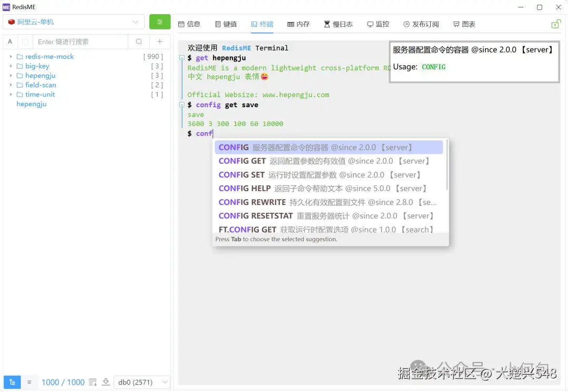
Task: Select the 终端 terminal tab
Action: tap(262, 24)
